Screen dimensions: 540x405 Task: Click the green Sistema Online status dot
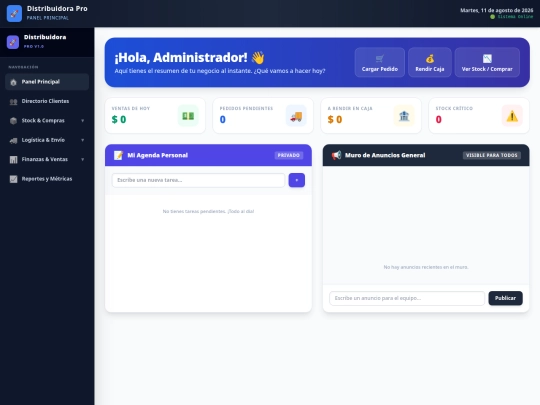492,17
